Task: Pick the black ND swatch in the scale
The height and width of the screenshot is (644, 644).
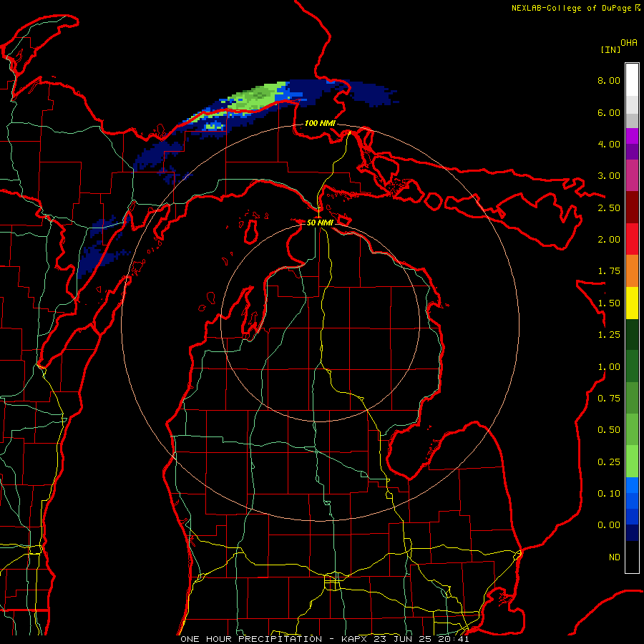Action: pos(632,557)
